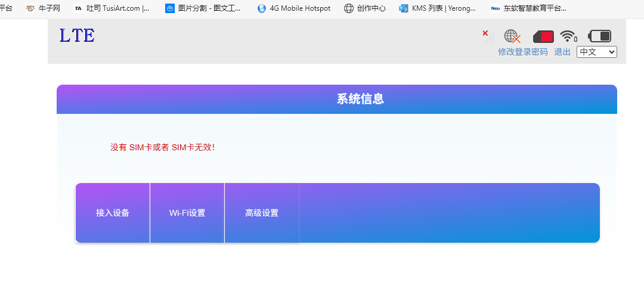Open the 图片分割 bookmark

(x=203, y=8)
